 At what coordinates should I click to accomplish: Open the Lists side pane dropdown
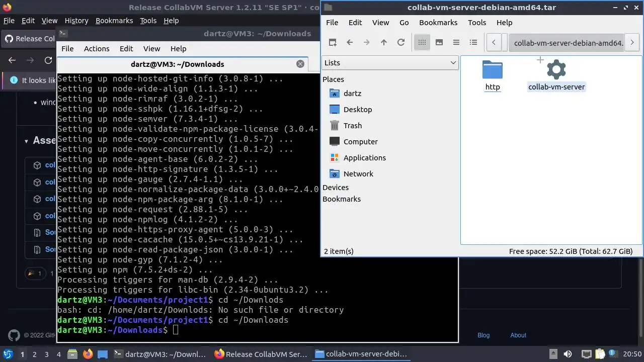pos(390,63)
